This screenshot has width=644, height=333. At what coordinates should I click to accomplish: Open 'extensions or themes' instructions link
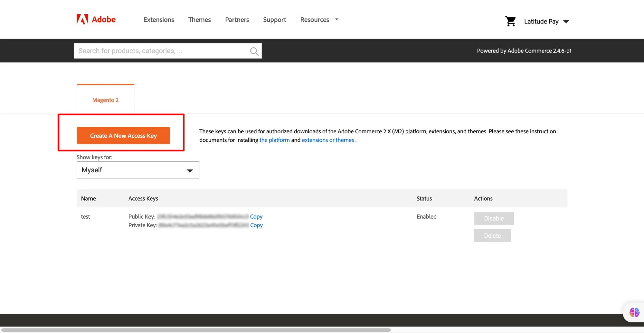click(x=328, y=140)
